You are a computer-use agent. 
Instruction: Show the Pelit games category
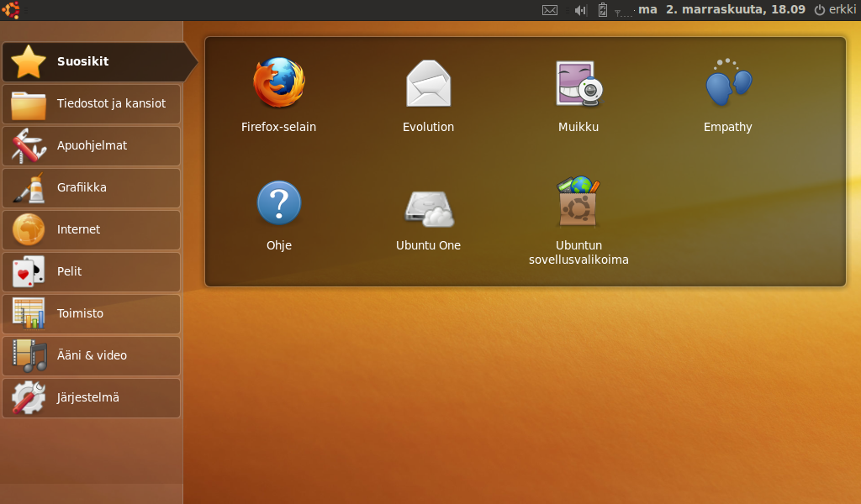coord(91,271)
